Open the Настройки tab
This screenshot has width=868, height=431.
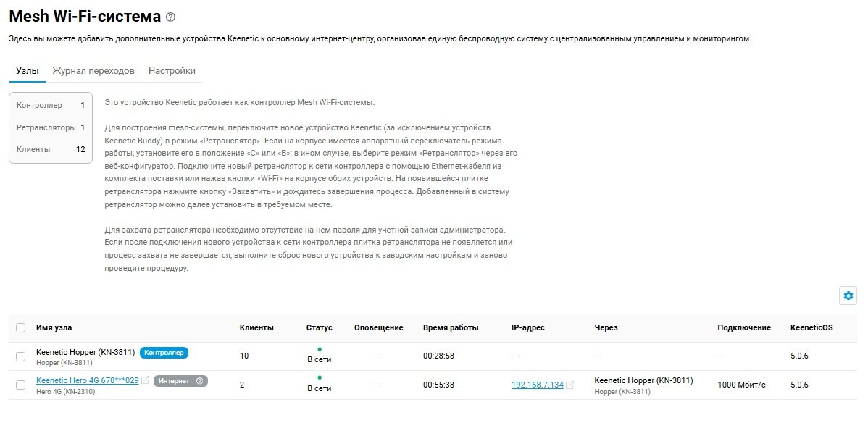pos(172,71)
